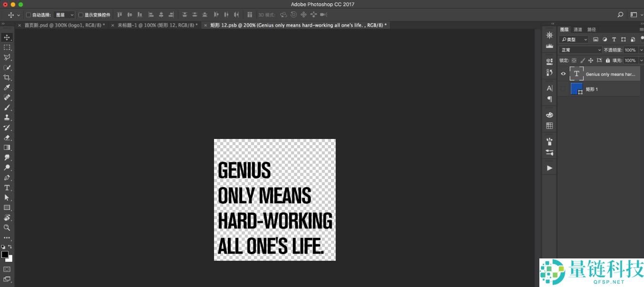Click the 矩形 1 layer thumbnail
Viewport: 644px width, 287px height.
[x=576, y=89]
